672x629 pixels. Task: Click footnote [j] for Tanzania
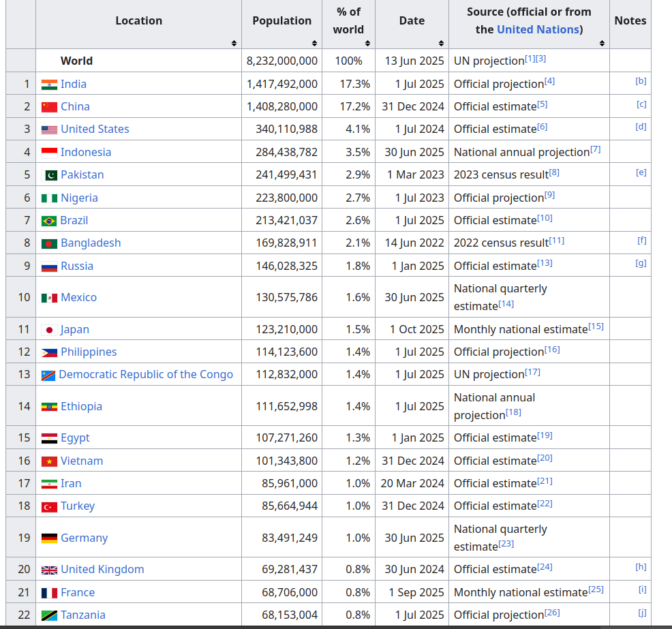643,613
